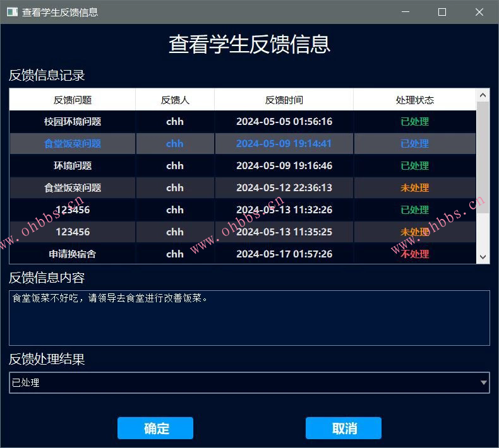Image resolution: width=499 pixels, height=448 pixels.
Task: Click 未处理 status on 2024-05-12 row
Action: coord(414,188)
